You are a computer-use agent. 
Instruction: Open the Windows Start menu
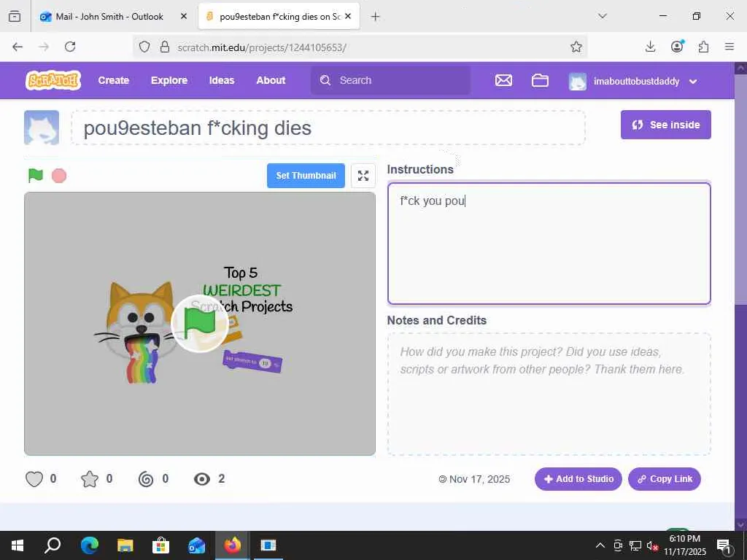click(x=18, y=545)
